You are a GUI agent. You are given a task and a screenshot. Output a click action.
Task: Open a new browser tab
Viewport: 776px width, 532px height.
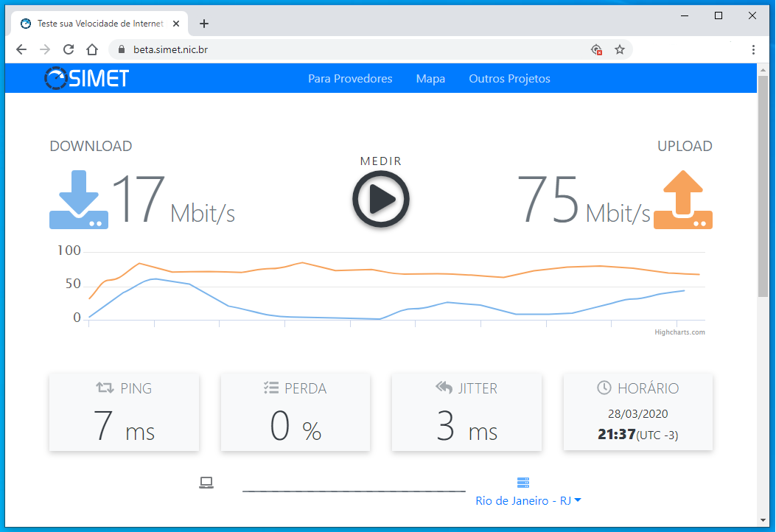pyautogui.click(x=204, y=24)
